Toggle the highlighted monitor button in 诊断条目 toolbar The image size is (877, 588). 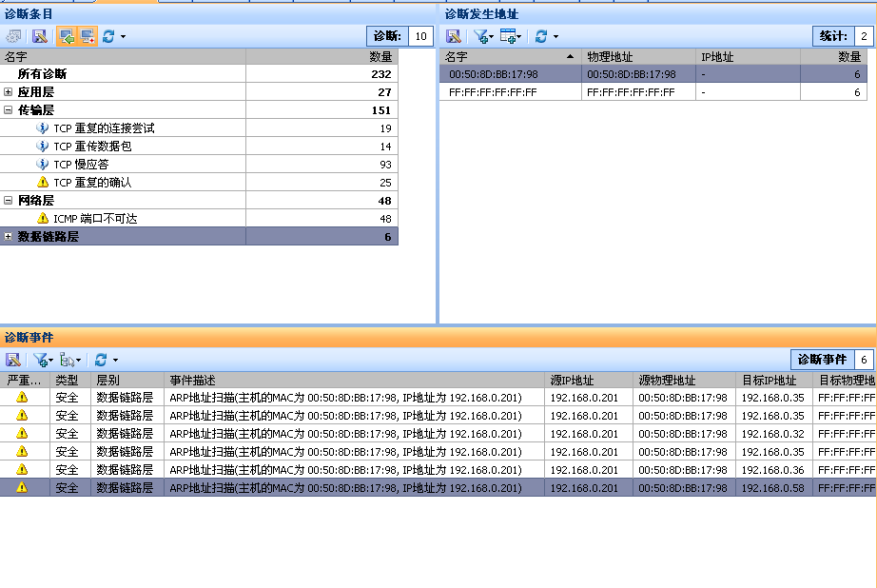(88, 36)
